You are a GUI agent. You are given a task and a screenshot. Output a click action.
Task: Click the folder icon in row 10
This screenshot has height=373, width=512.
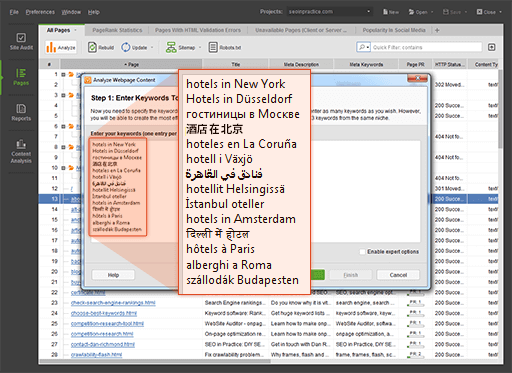[x=71, y=168]
